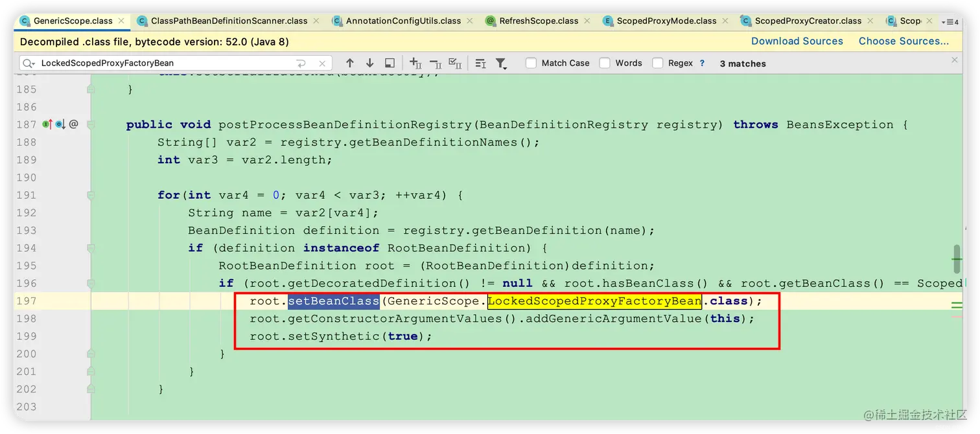Show the hidden tabs list dropdown

951,21
